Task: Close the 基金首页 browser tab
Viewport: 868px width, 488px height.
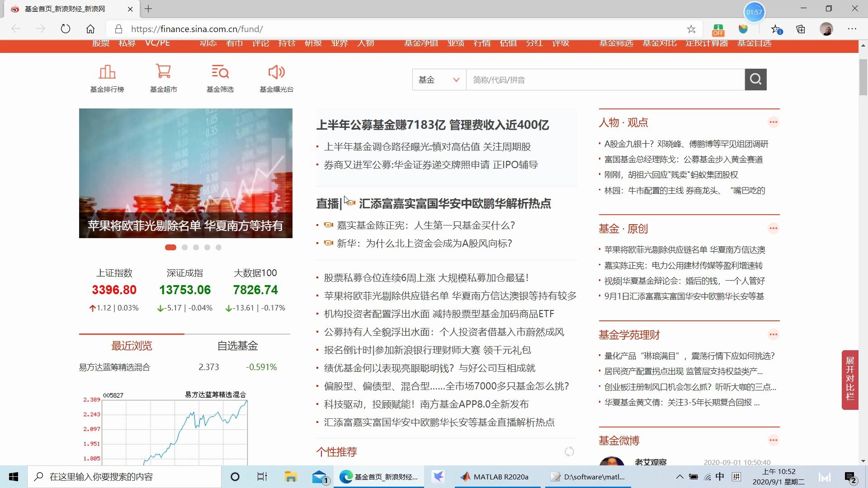Action: pyautogui.click(x=130, y=9)
